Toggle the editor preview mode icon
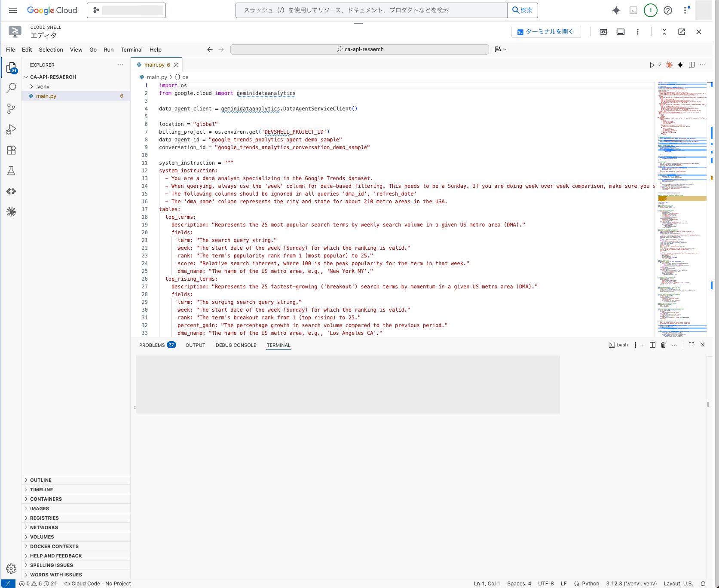 [x=603, y=32]
